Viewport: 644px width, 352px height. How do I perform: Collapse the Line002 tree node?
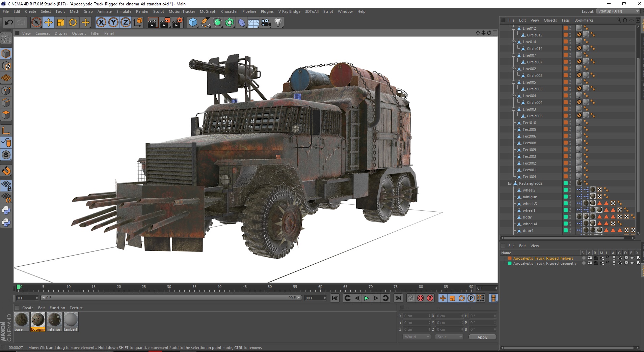514,69
